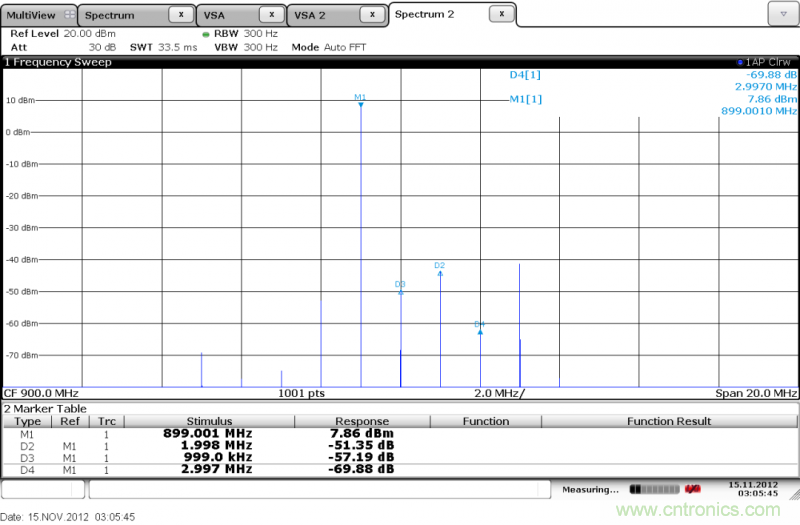Click the M1 marker on the trace peak

tap(361, 103)
